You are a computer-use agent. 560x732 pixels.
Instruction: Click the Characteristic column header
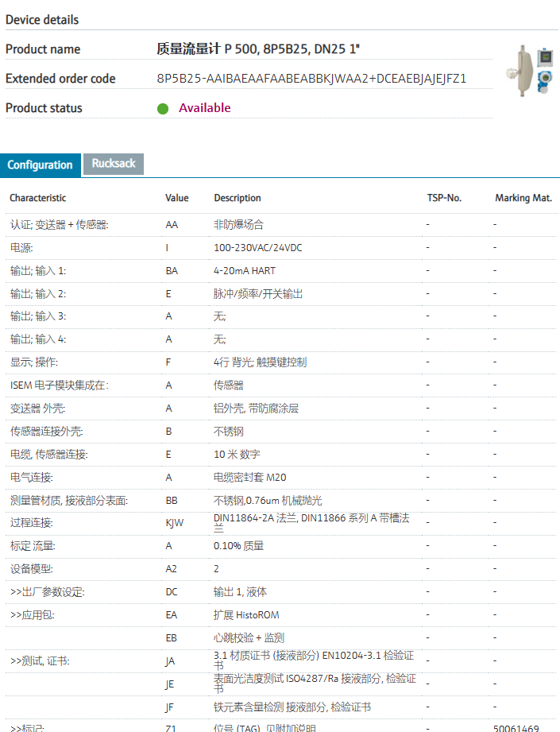[38, 198]
